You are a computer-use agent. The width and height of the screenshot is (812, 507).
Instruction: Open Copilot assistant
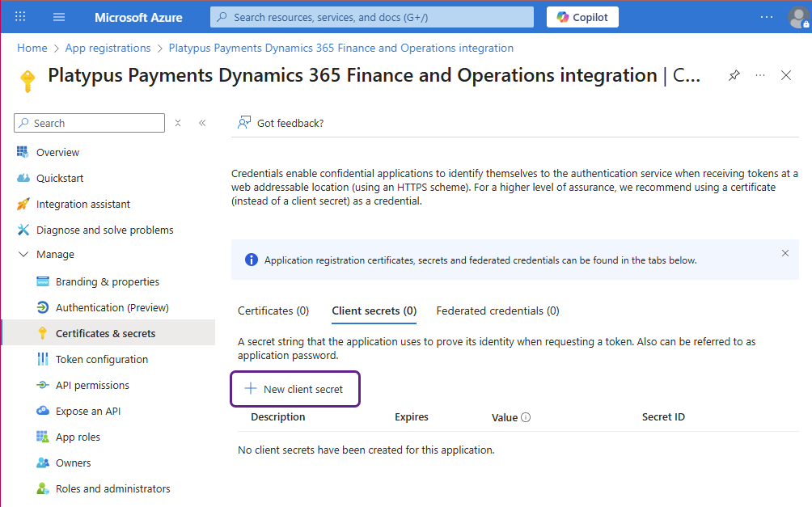point(582,17)
